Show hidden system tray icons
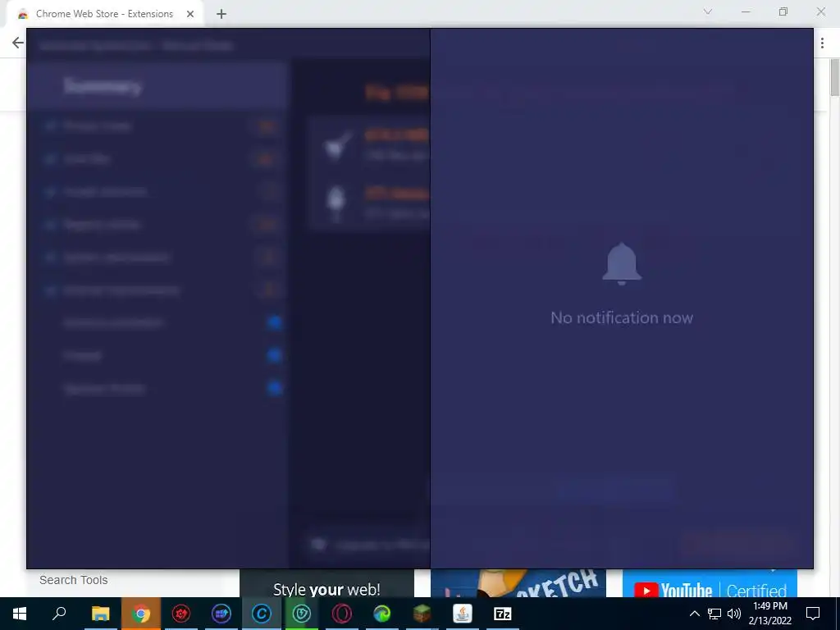Viewport: 840px width, 630px height. tap(694, 614)
